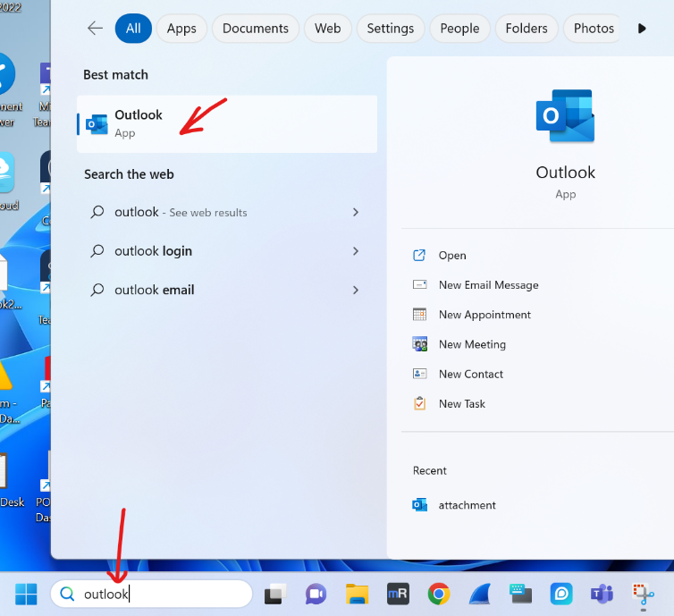Screen dimensions: 674x616
Task: Switch to the Web filter tab
Action: tap(327, 29)
